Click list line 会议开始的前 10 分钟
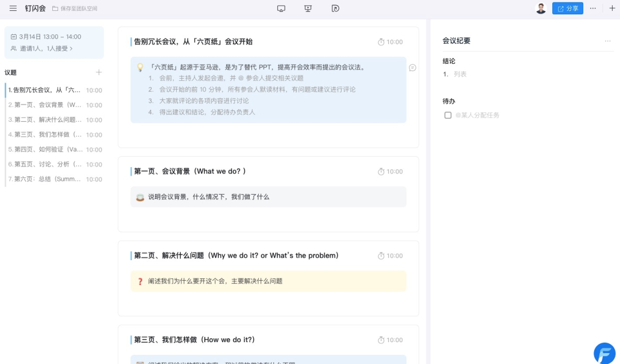Screen dimensions: 620x364 click(x=257, y=90)
